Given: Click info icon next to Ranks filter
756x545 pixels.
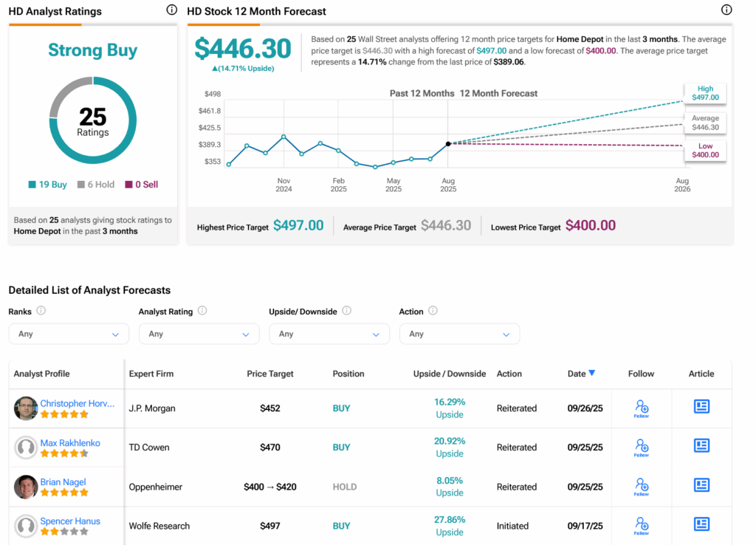Looking at the screenshot, I should pos(41,311).
